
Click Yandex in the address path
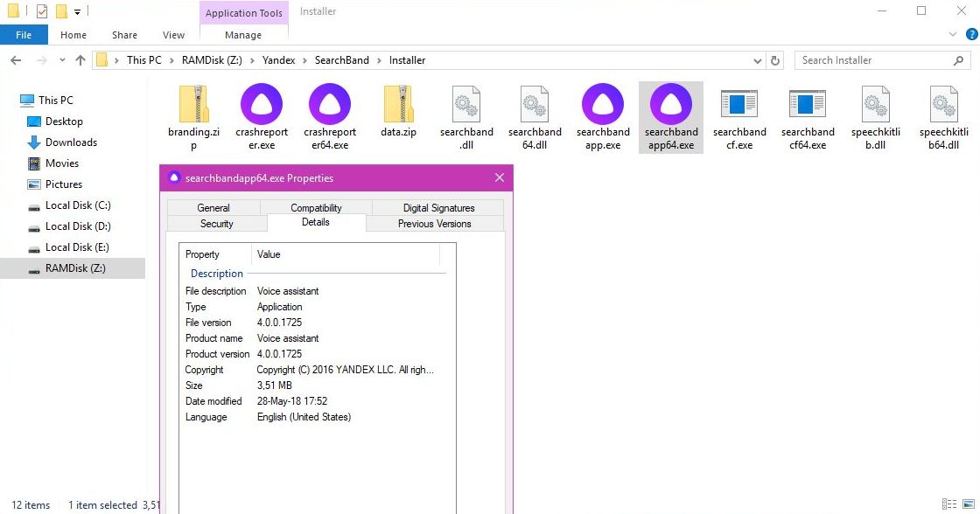(279, 60)
